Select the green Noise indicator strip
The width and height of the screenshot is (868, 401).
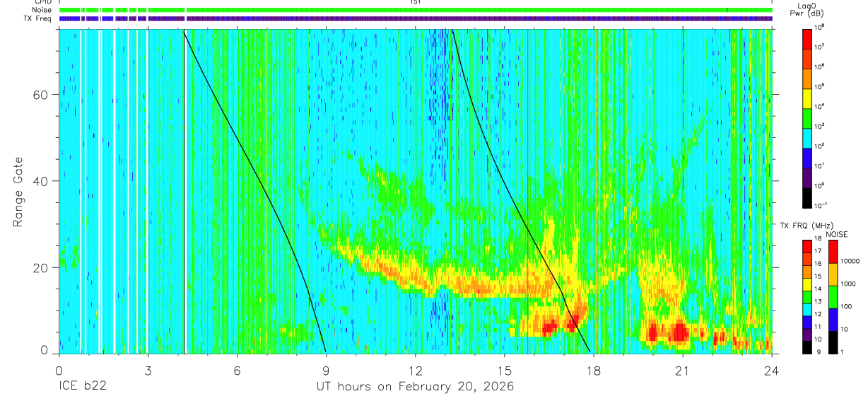coord(416,10)
